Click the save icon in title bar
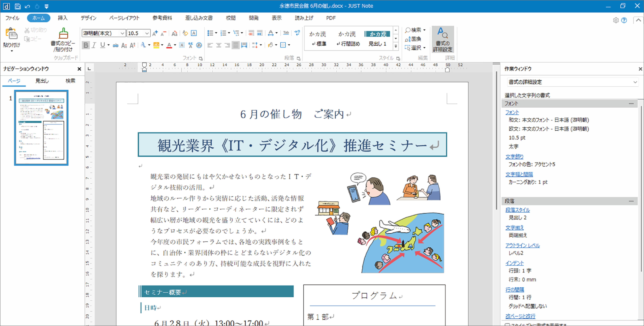This screenshot has width=644, height=326. tap(18, 6)
